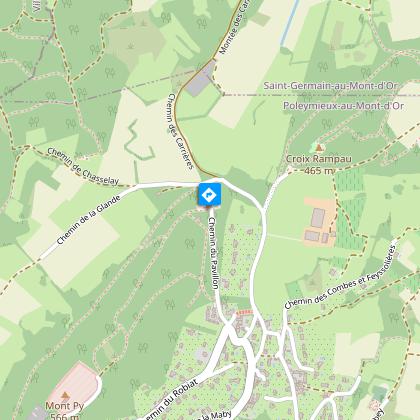The image size is (420, 420).
Task: Click the zigzag hedge in the pale field
Action: coord(139,140)
